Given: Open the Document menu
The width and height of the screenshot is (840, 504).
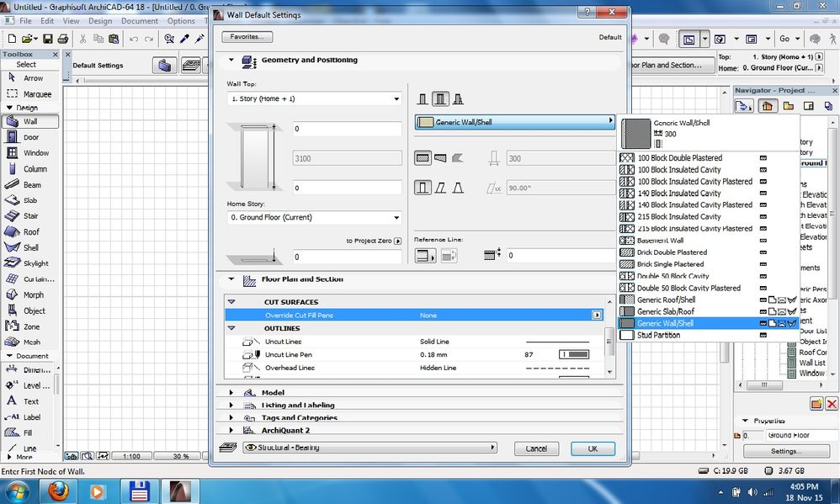Looking at the screenshot, I should point(139,21).
